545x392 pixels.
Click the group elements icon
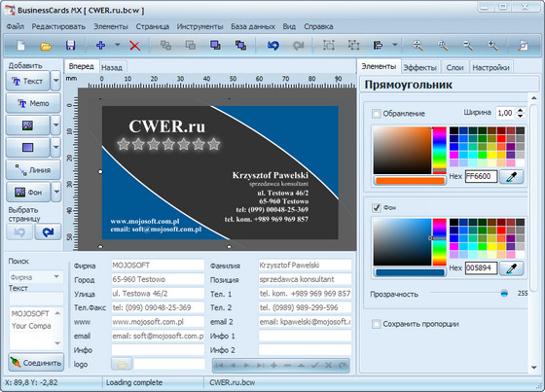[x=329, y=45]
